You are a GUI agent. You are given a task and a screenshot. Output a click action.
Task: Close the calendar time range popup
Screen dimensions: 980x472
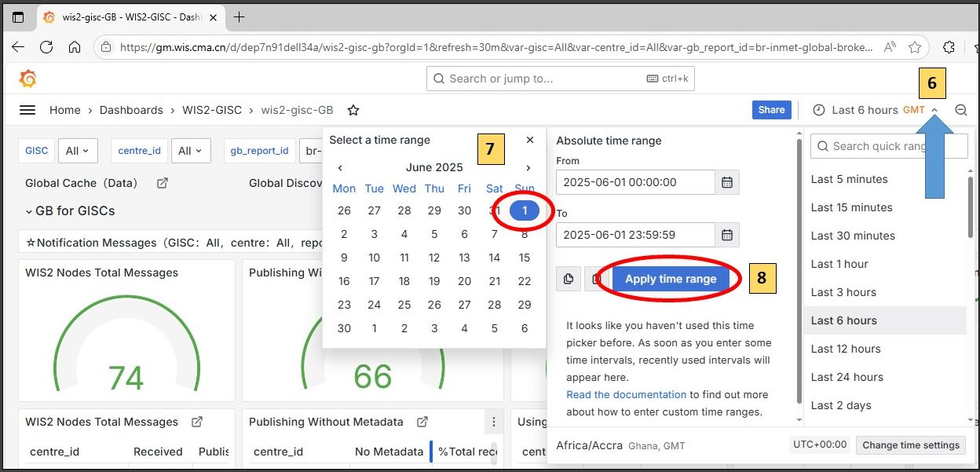[530, 140]
